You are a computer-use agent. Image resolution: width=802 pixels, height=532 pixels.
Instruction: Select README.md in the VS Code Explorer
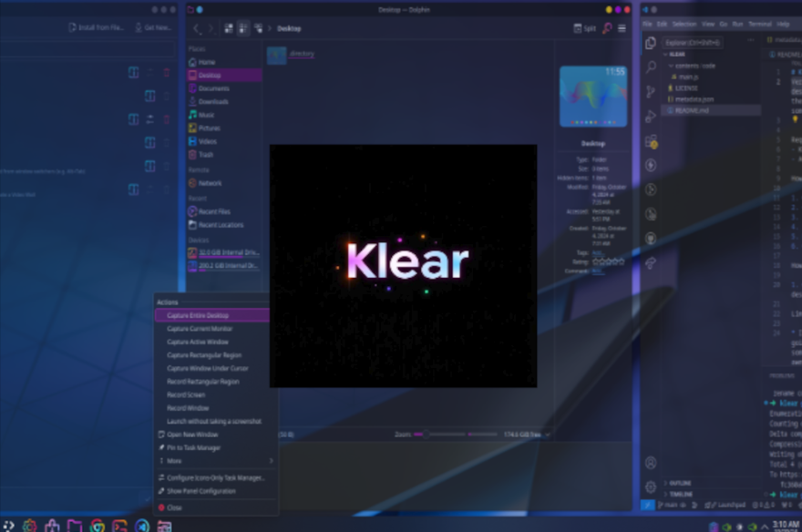tap(693, 109)
